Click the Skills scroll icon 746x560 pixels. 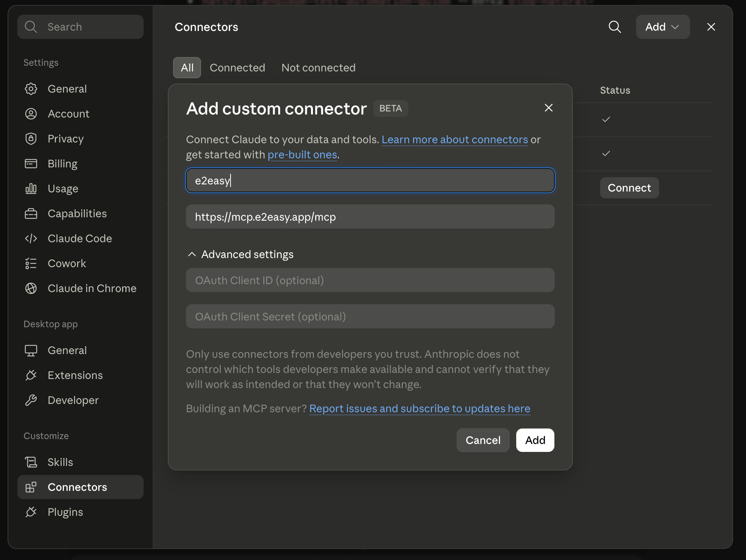[31, 462]
